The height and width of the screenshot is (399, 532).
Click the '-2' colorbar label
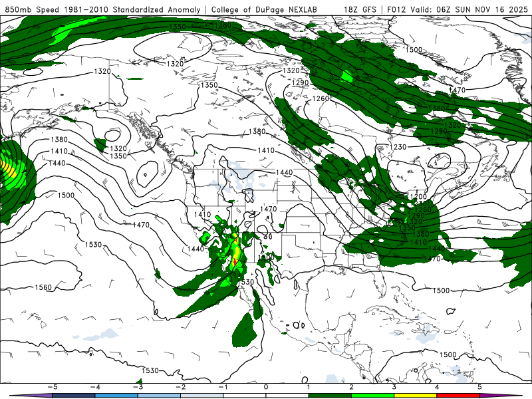click(x=180, y=387)
